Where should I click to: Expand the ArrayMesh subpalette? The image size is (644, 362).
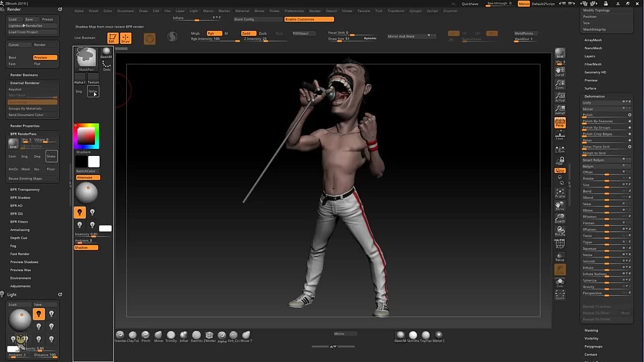pyautogui.click(x=593, y=40)
